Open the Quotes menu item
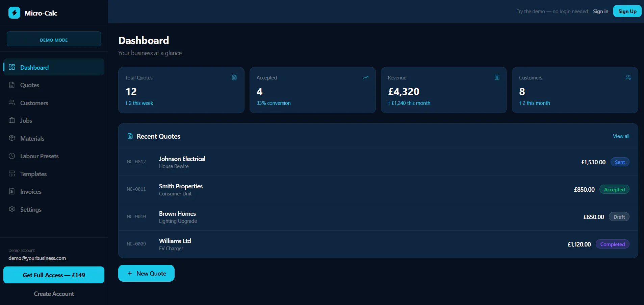644x305 pixels. 54,85
